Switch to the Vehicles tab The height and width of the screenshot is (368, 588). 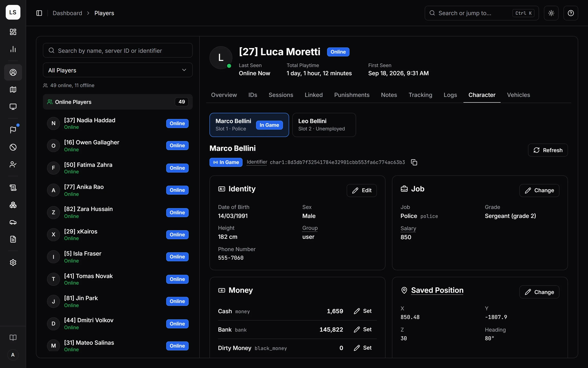point(518,95)
